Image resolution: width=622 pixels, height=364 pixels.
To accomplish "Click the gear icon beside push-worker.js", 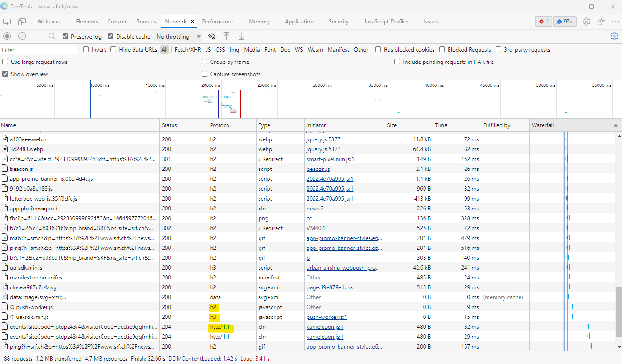I will tap(12, 307).
